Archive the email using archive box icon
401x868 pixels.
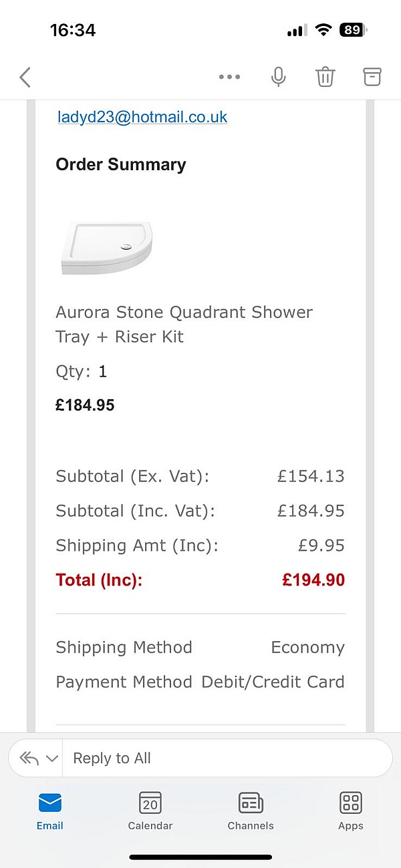point(372,77)
